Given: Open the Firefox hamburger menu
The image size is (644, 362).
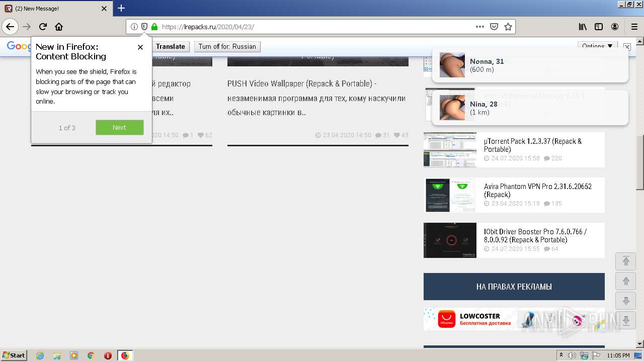Looking at the screenshot, I should point(634,27).
